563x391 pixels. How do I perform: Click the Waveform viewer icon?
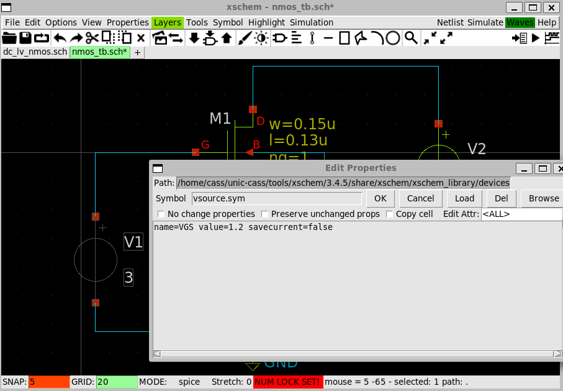(552, 38)
